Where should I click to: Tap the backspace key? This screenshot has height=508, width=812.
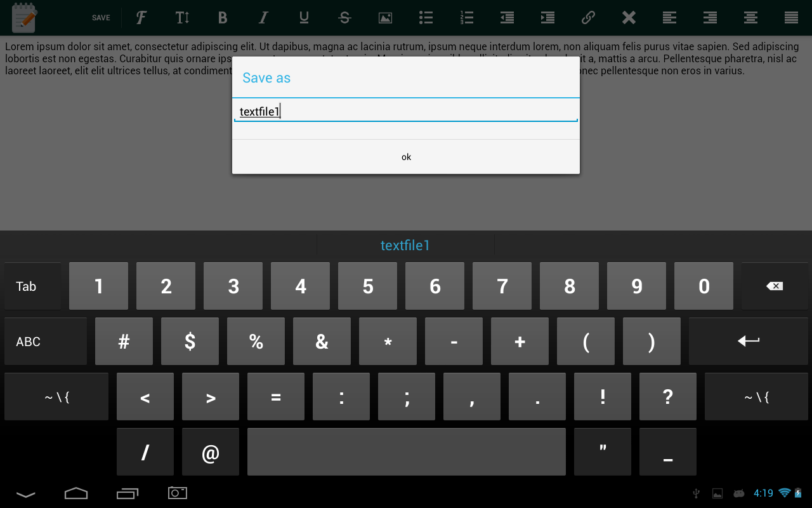pos(775,286)
